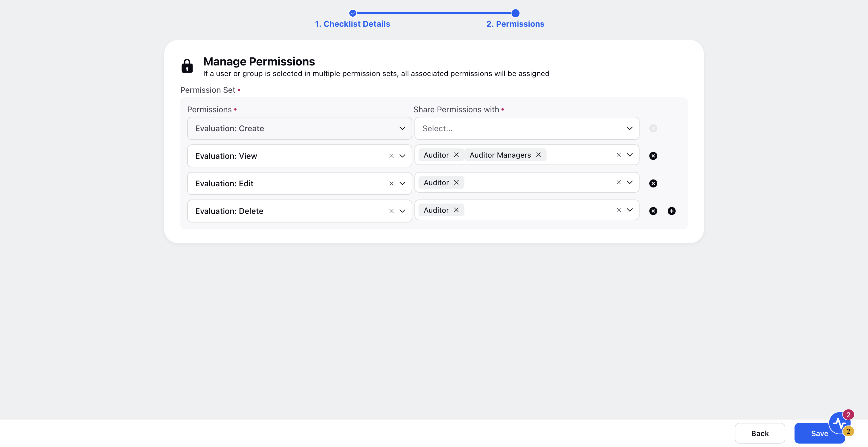
Task: Click the Permission Set label
Action: point(208,90)
